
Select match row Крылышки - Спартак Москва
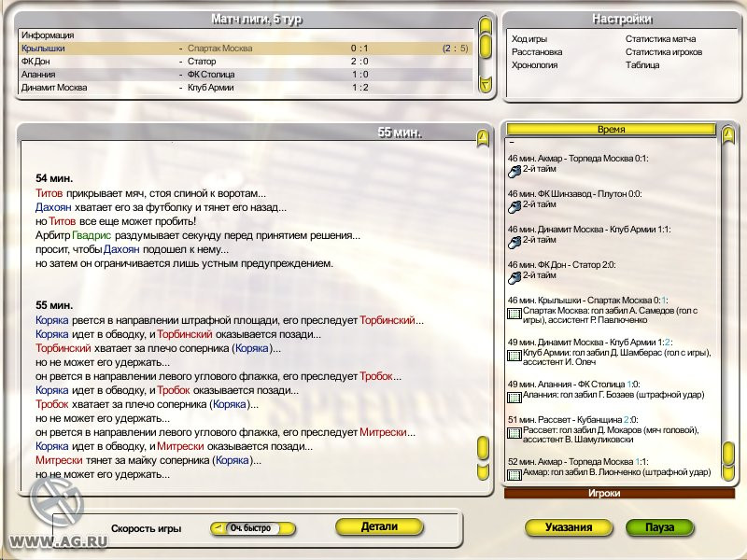click(245, 49)
